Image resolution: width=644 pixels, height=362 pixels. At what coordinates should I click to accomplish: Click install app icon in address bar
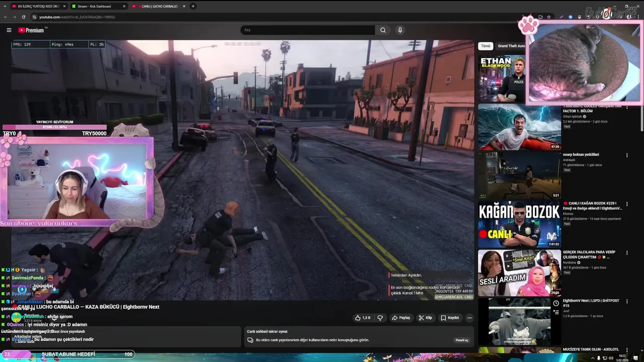coord(540,17)
